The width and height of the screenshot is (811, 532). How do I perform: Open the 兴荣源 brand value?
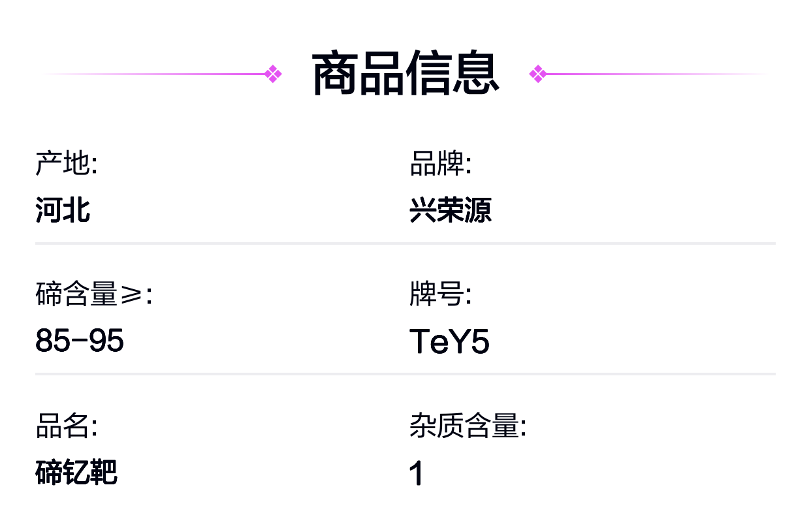tap(450, 211)
